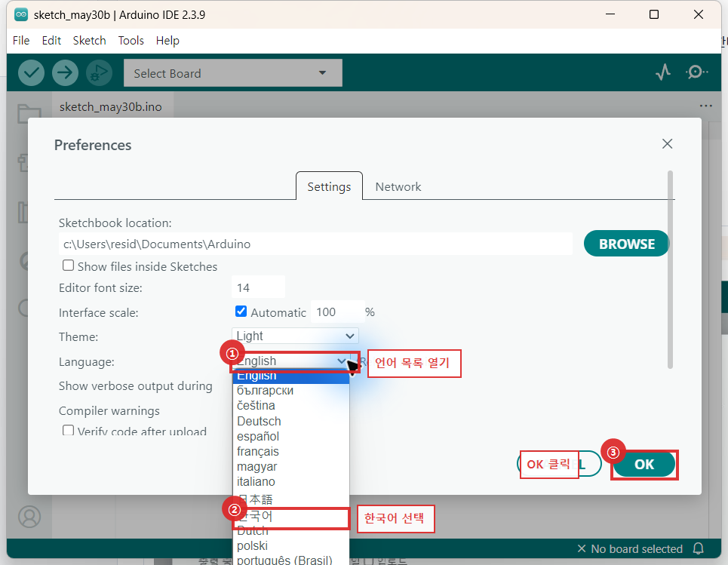
Task: Select Dutch in the language list
Action: pyautogui.click(x=290, y=530)
